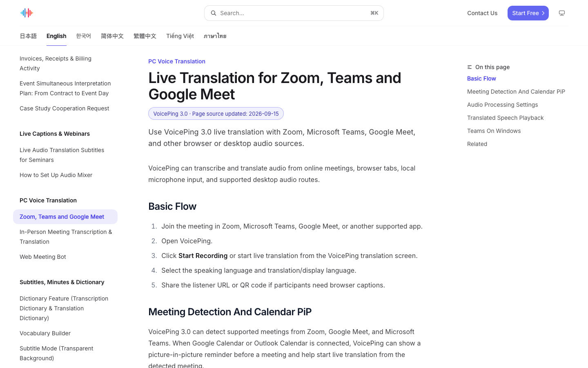Click the Live Translation for Zoom page title
This screenshot has width=588, height=368.
pos(275,86)
